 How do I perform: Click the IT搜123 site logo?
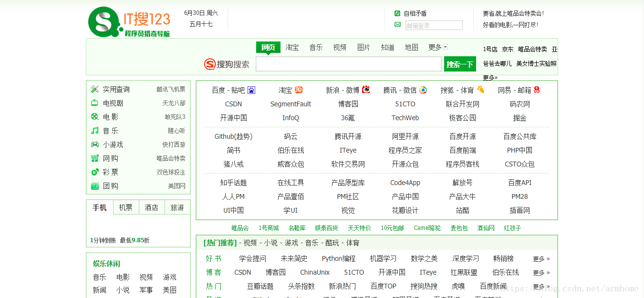[x=129, y=22]
